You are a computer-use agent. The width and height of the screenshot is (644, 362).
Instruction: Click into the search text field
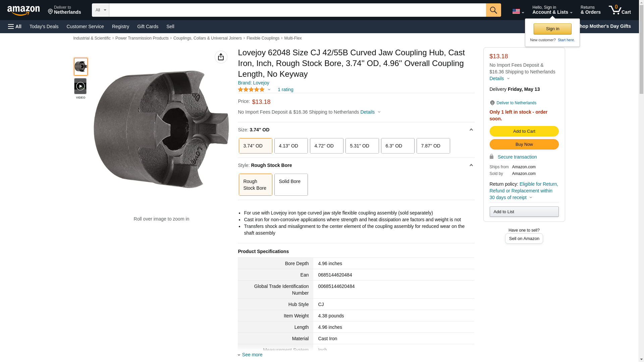click(297, 10)
